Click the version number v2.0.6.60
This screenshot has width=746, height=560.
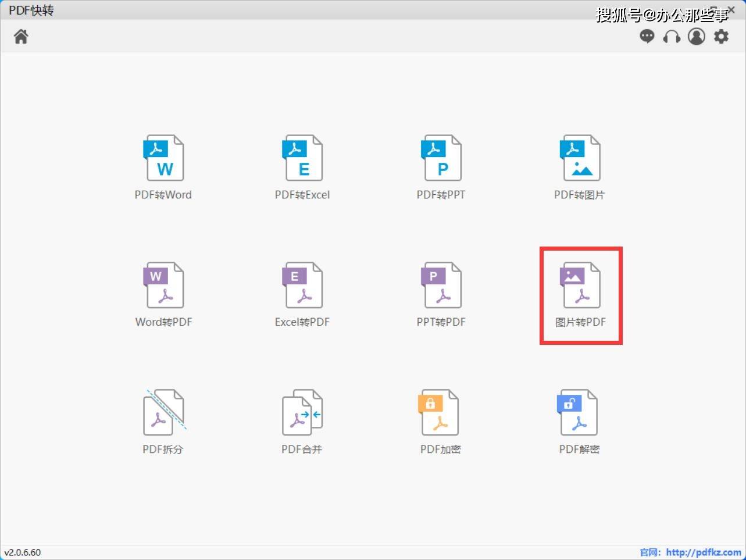[23, 552]
